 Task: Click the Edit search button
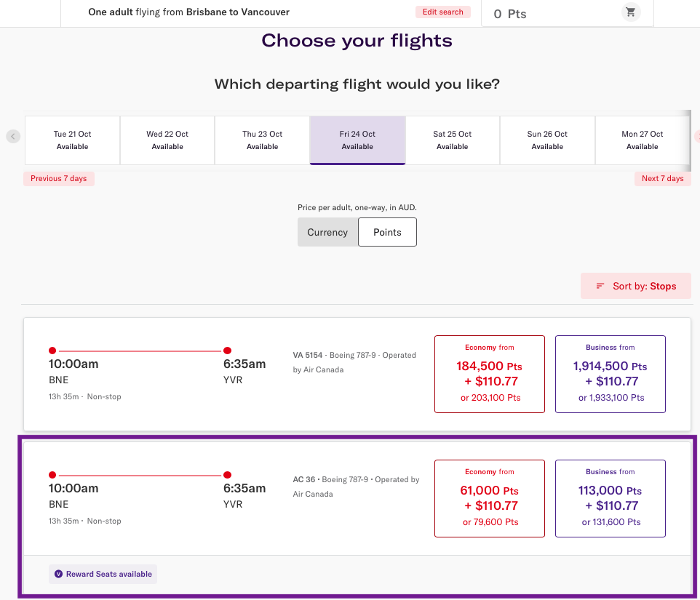pyautogui.click(x=443, y=12)
